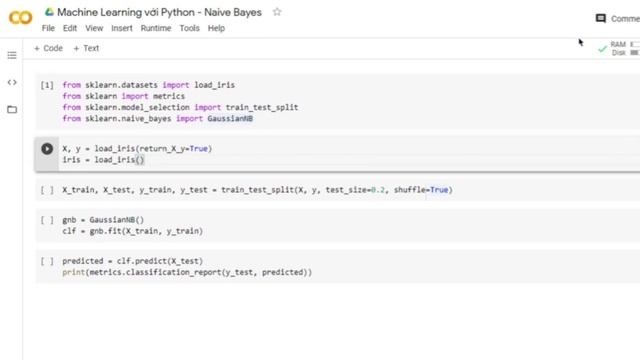
Task: Click the run bracket of GaussianNB cell
Action: [47, 220]
